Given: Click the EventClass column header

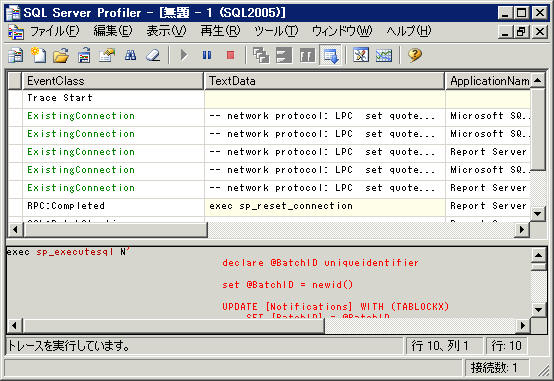Looking at the screenshot, I should 112,81.
